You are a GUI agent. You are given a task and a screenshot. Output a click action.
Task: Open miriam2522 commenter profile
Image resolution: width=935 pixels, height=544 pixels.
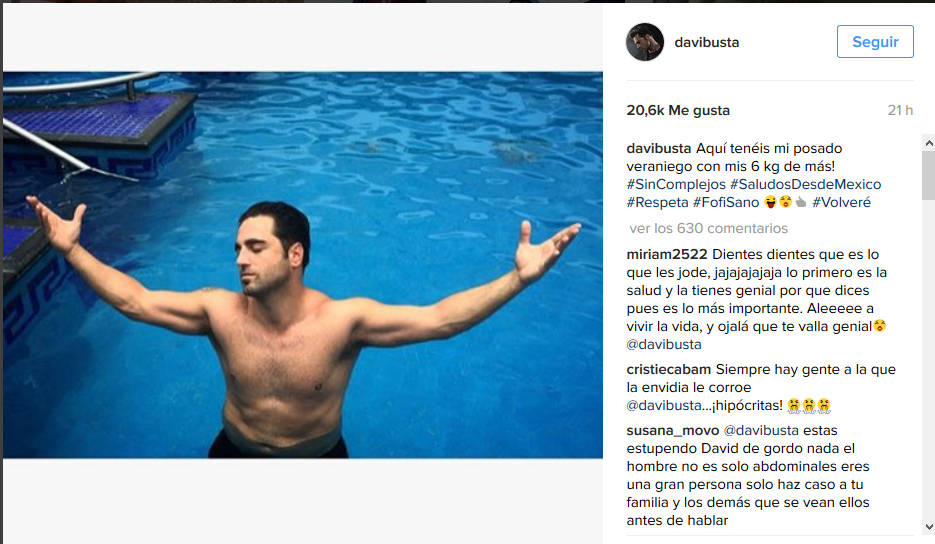667,255
